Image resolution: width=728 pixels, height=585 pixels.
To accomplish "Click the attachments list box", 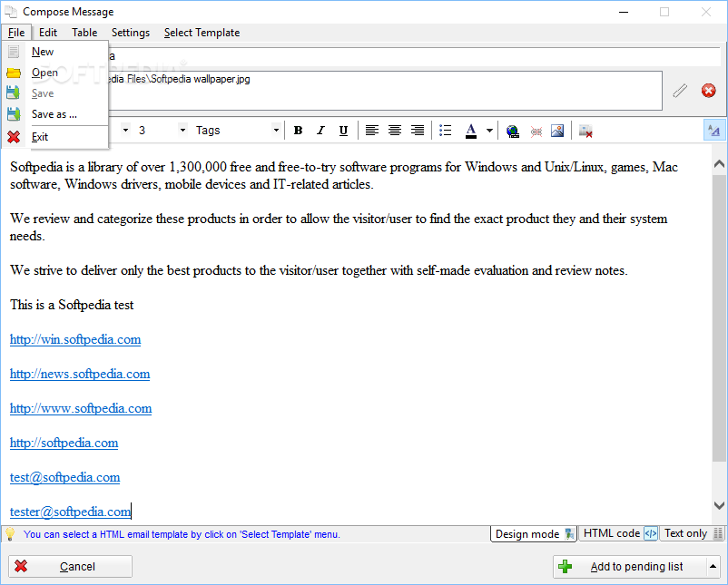I will tap(385, 91).
